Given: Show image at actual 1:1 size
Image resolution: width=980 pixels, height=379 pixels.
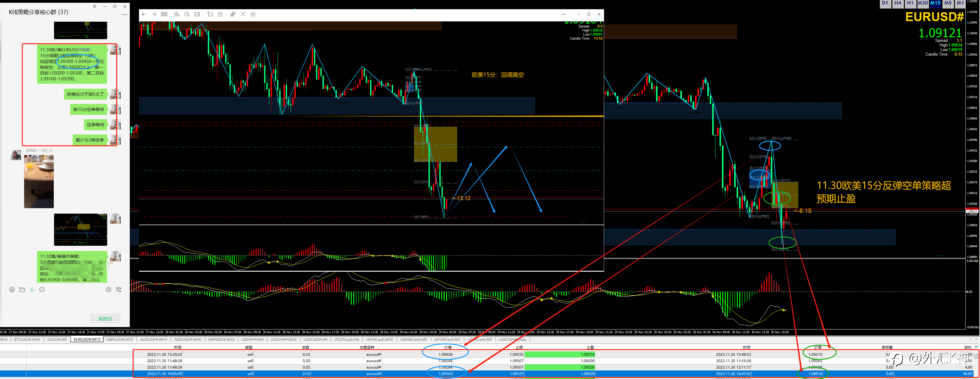Looking at the screenshot, I should pos(197,14).
